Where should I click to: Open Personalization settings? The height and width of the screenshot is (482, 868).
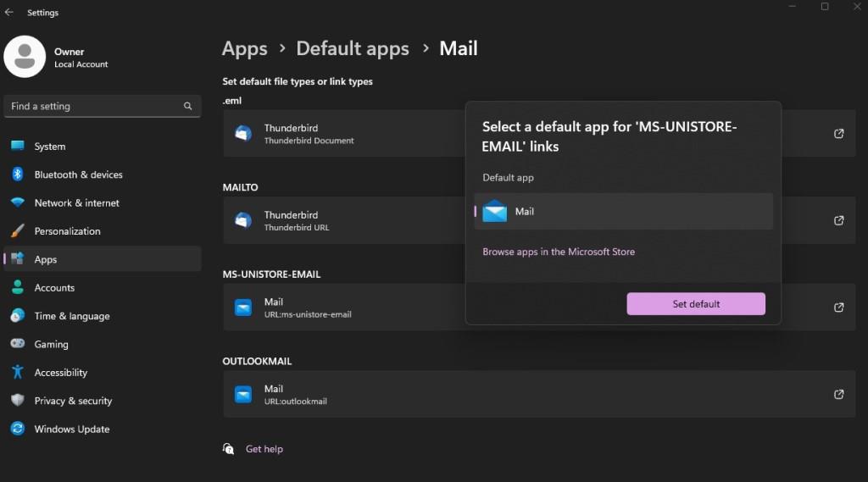(103, 230)
